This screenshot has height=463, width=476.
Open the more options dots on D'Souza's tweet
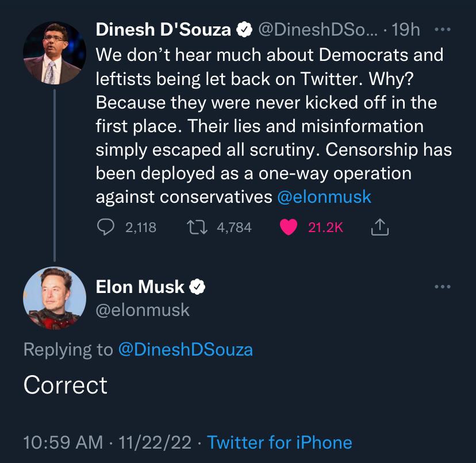pyautogui.click(x=442, y=30)
